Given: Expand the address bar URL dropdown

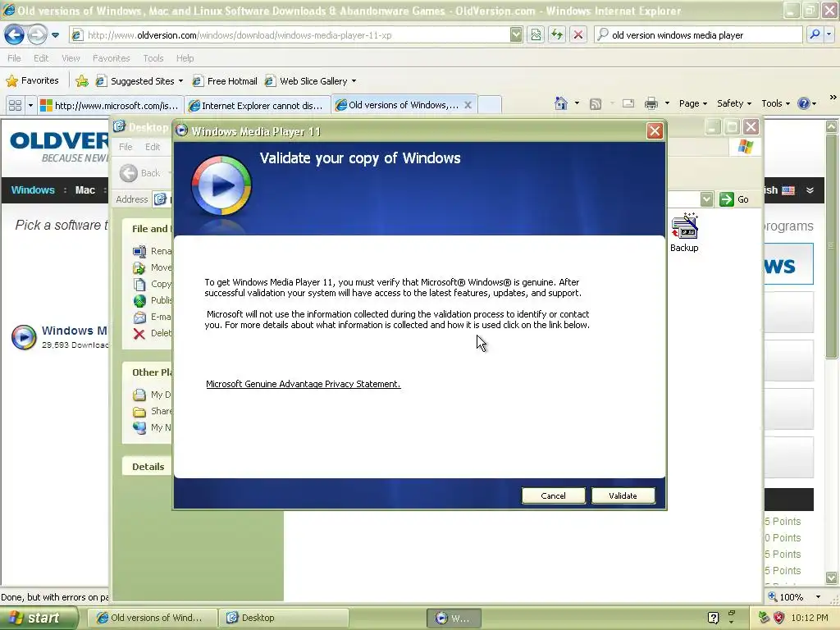Looking at the screenshot, I should [516, 35].
